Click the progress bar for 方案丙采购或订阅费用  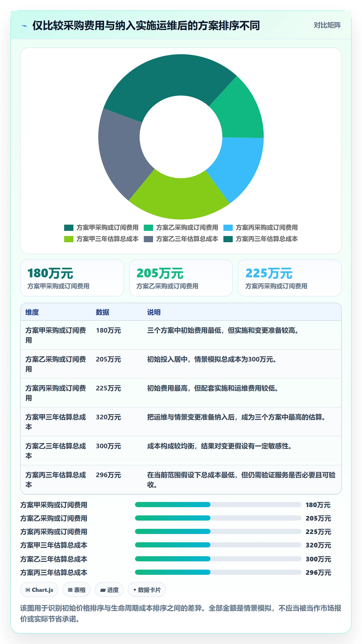218,531
